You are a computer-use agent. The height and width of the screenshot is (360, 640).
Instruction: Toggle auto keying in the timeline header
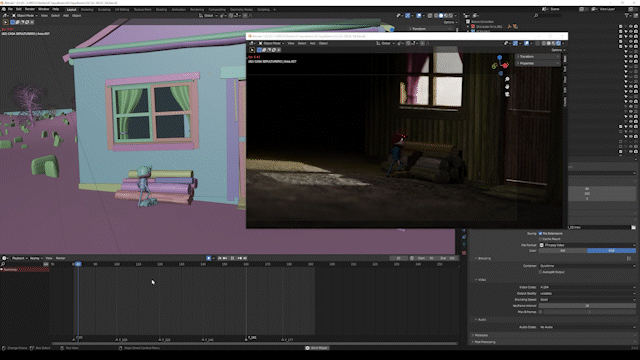[209, 258]
